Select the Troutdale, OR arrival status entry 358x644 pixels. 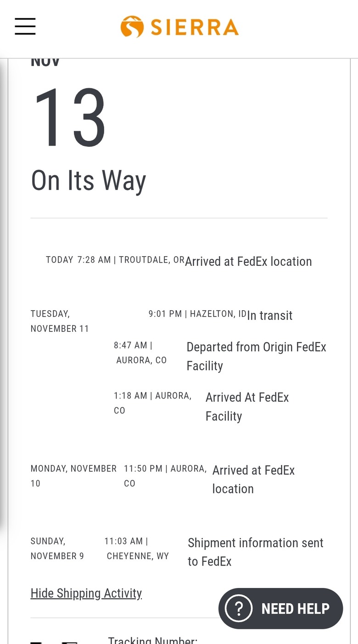click(x=248, y=262)
